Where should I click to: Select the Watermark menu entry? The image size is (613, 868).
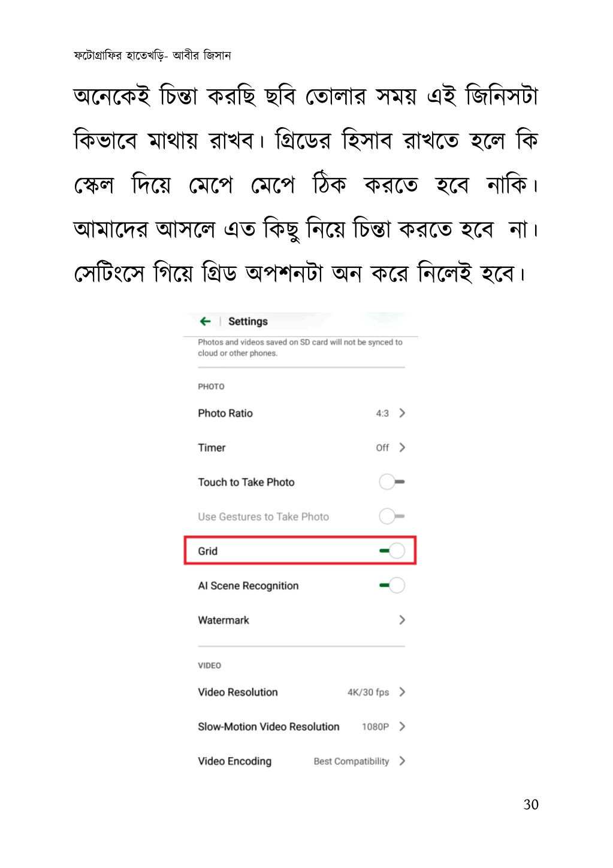click(224, 620)
